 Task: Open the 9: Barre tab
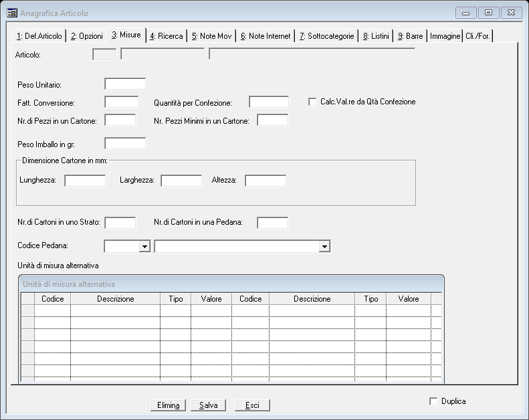coord(410,36)
